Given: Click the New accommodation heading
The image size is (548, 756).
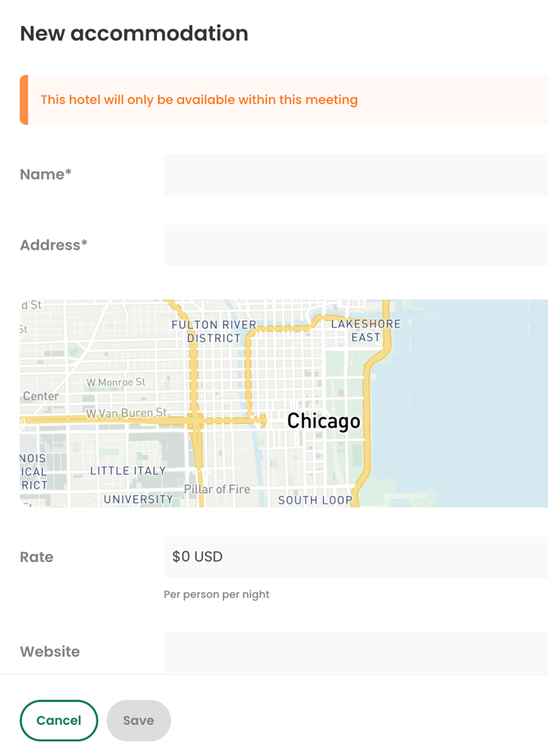Looking at the screenshot, I should 134,34.
